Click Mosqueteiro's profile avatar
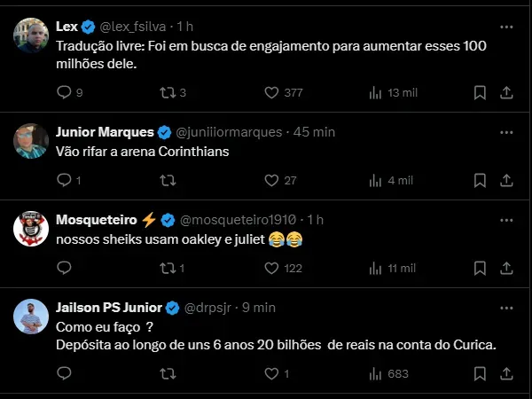 click(x=30, y=230)
